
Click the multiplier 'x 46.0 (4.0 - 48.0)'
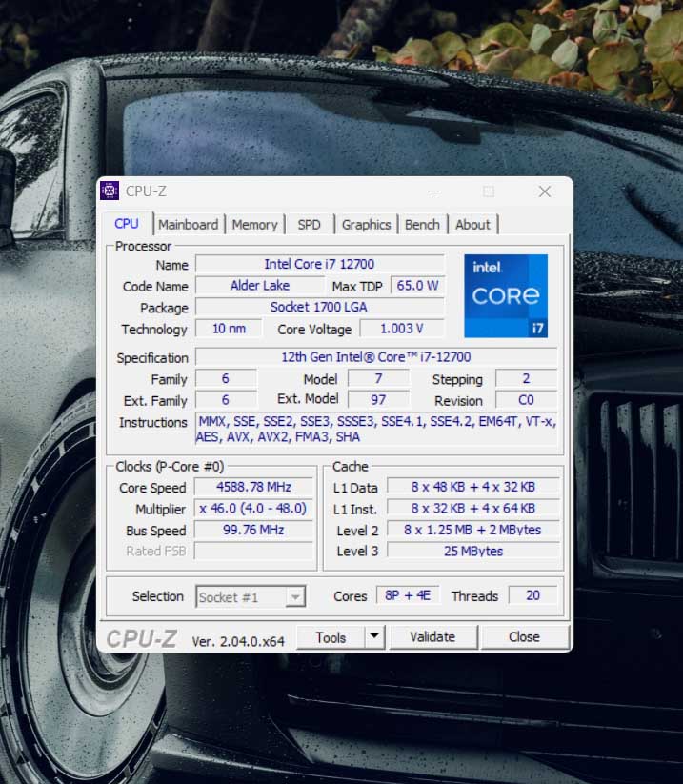tap(253, 509)
